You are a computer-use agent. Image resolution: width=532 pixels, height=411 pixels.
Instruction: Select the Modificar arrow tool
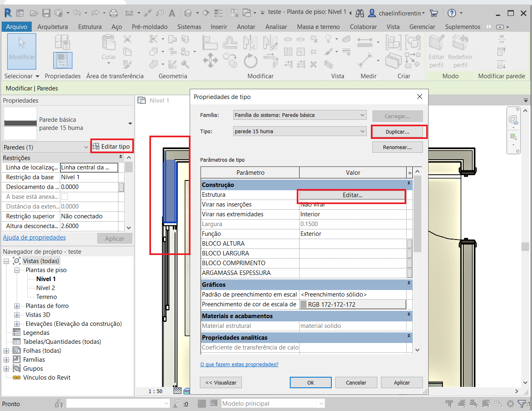point(22,51)
